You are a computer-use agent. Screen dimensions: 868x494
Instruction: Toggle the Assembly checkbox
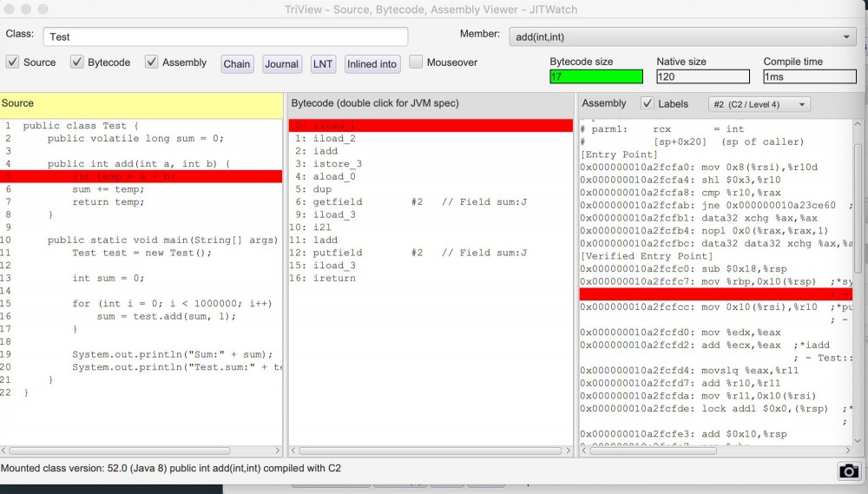pos(151,62)
